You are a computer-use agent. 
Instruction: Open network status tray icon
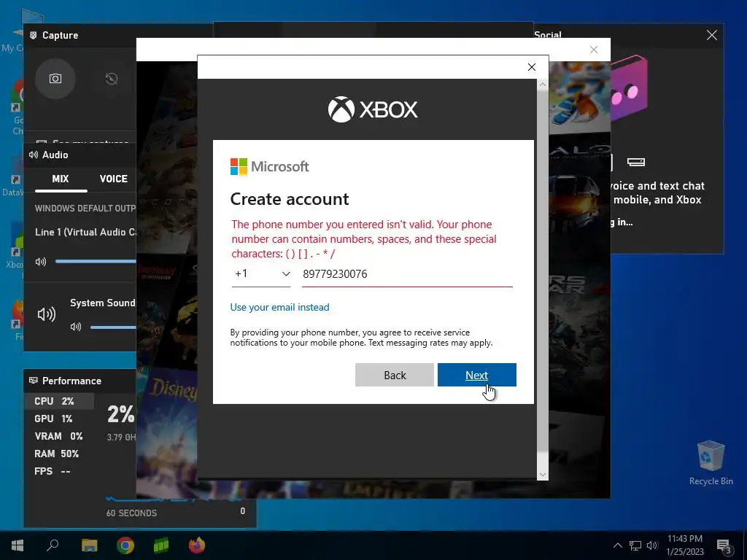pos(635,545)
